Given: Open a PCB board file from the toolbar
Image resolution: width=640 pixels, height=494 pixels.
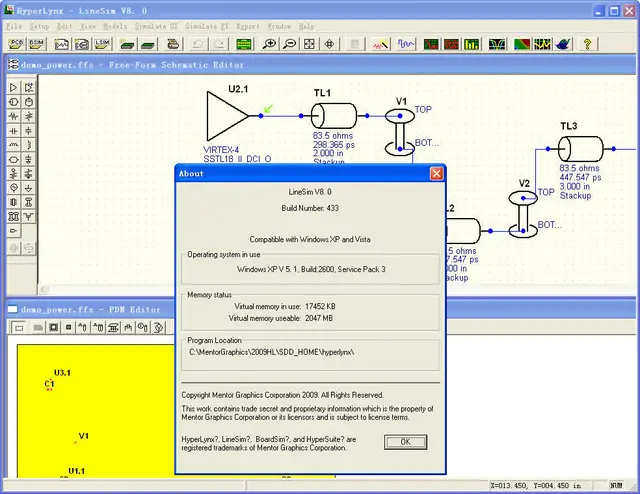Looking at the screenshot, I should pos(16,44).
